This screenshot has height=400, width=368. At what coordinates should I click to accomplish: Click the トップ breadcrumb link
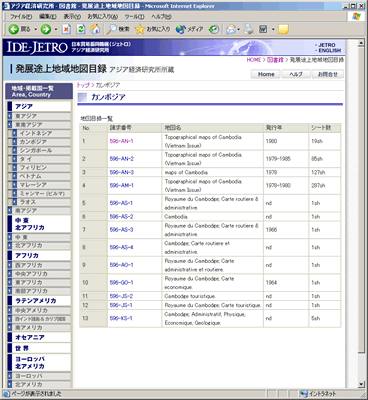pyautogui.click(x=83, y=85)
